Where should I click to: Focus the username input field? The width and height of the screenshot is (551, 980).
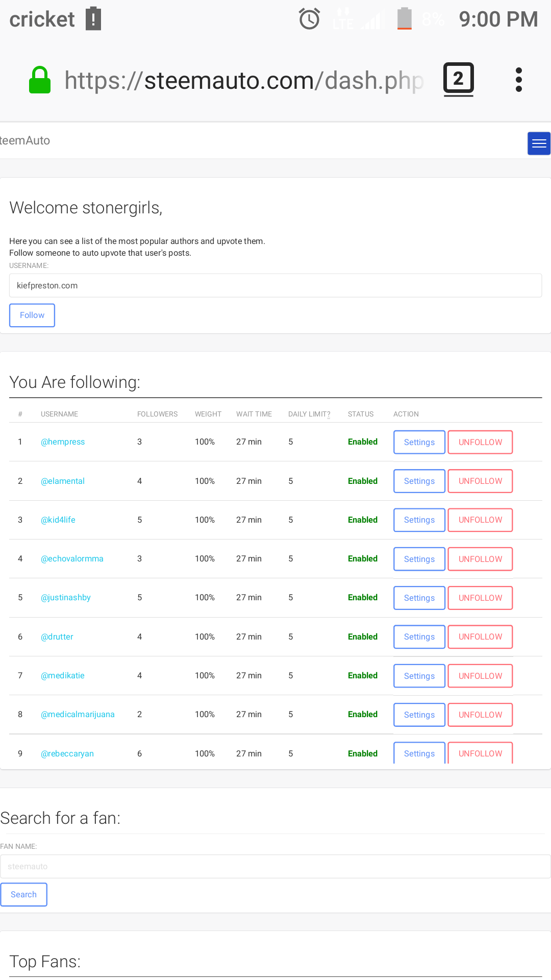[x=275, y=286]
